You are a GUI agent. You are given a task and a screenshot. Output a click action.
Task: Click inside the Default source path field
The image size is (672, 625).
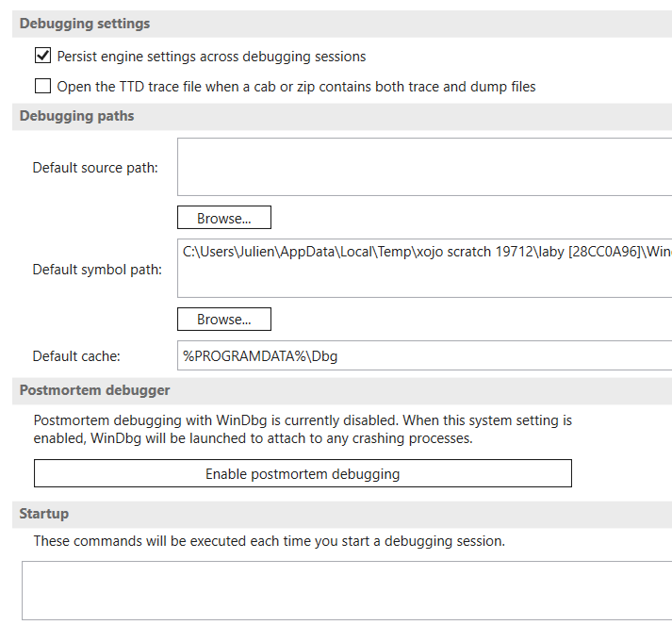[424, 167]
